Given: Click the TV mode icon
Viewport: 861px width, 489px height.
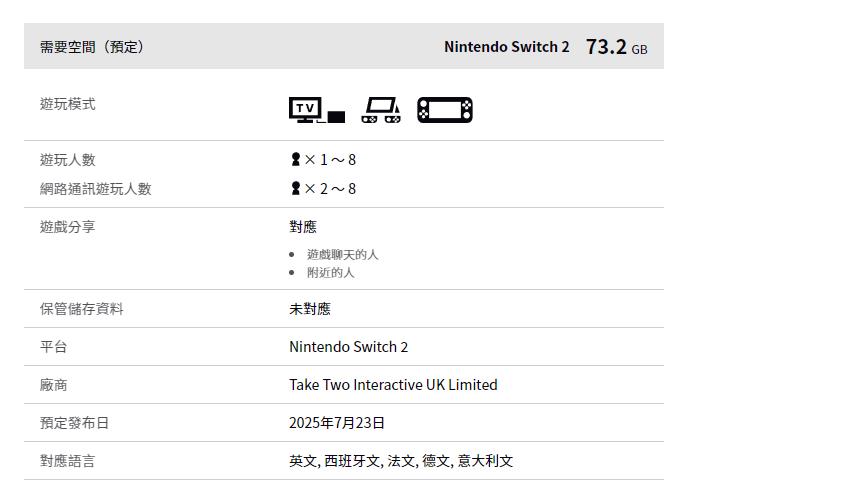Looking at the screenshot, I should [x=316, y=110].
